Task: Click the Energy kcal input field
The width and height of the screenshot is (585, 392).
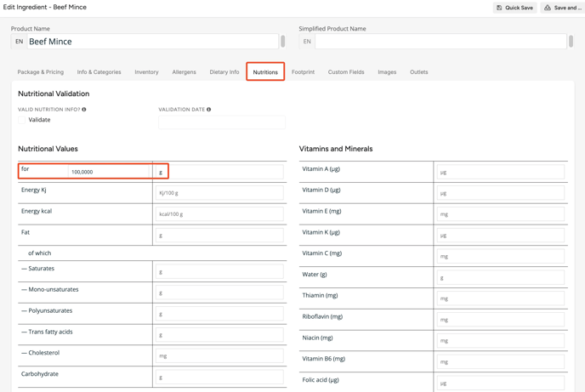Action: coord(219,214)
